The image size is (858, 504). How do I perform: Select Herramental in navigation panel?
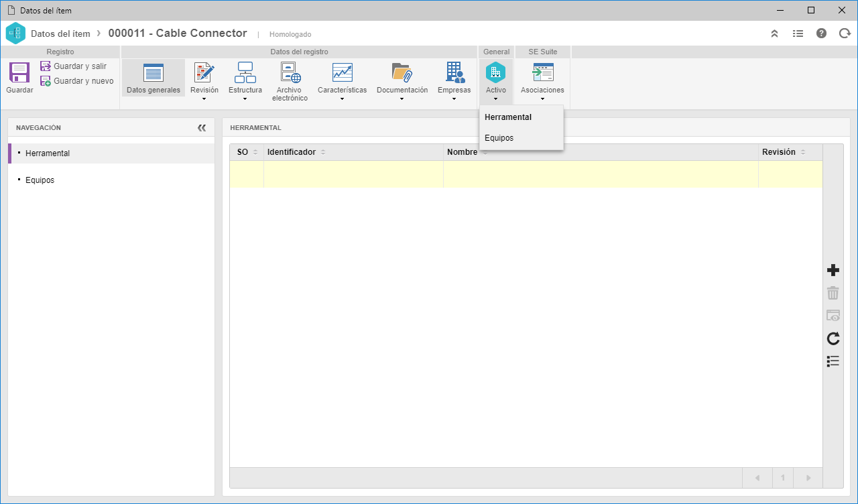[x=111, y=153]
